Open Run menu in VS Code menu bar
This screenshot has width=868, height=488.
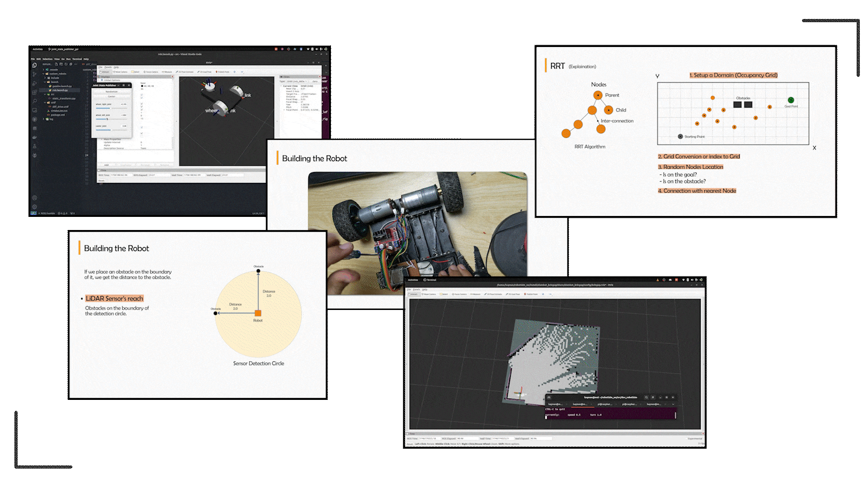68,59
